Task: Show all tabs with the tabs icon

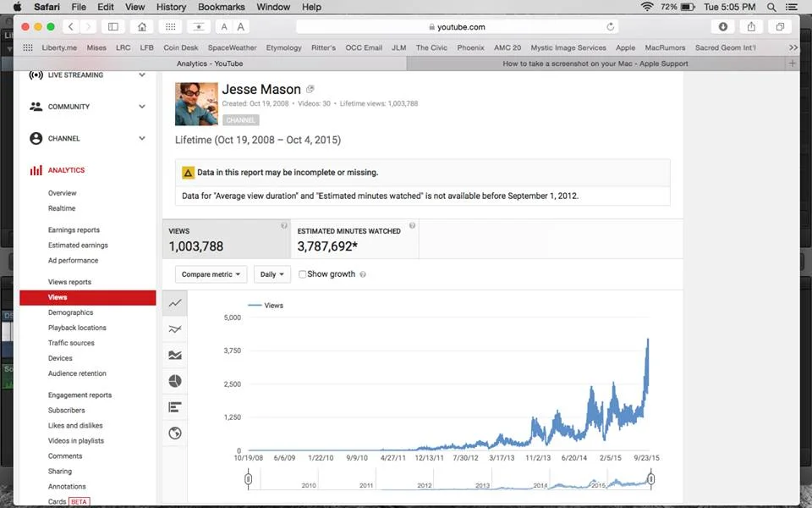Action: [x=780, y=26]
